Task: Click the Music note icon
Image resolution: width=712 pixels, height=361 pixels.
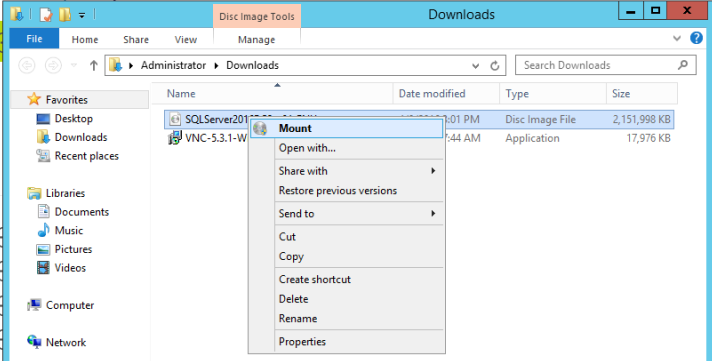Action: click(44, 230)
